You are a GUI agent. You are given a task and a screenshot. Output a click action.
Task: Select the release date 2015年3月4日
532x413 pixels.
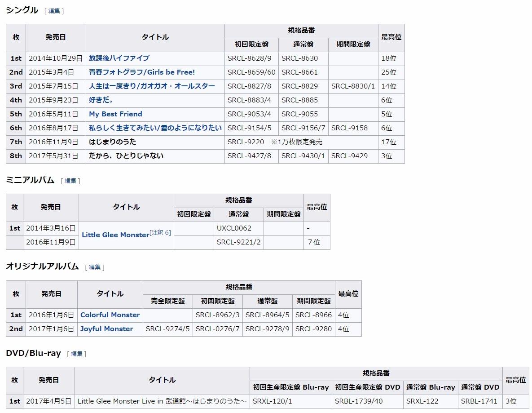pyautogui.click(x=51, y=72)
